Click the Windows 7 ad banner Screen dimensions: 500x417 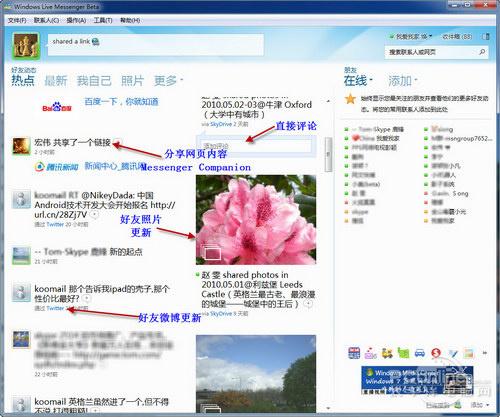click(x=417, y=380)
